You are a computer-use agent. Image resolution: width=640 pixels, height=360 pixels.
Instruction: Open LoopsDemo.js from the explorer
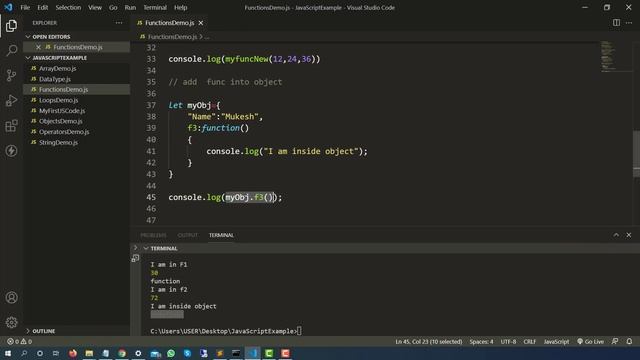(x=58, y=100)
